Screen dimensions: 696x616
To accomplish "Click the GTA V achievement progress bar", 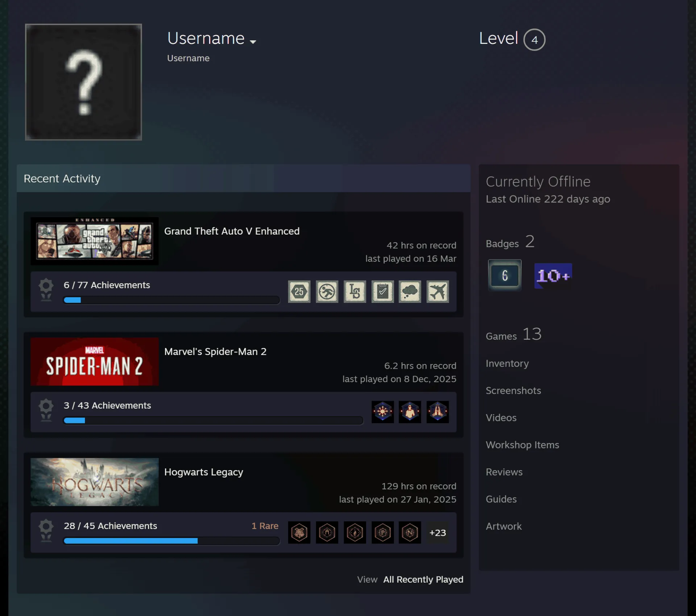I will point(171,300).
